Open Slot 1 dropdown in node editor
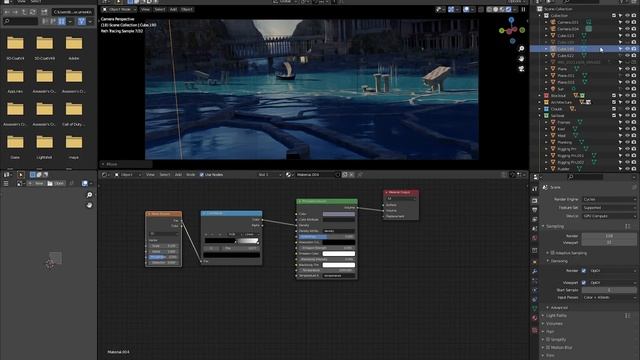 pyautogui.click(x=269, y=175)
